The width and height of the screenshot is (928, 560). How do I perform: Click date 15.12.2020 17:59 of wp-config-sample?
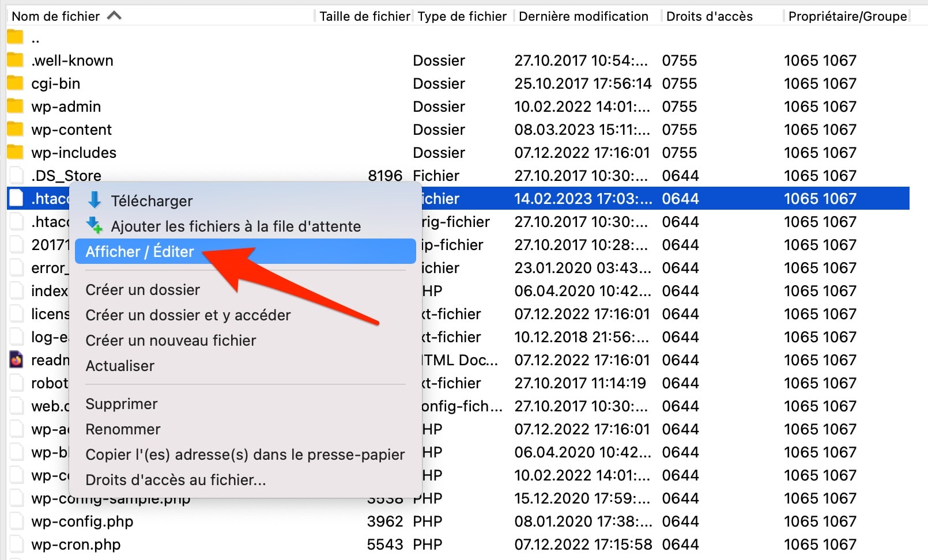click(582, 498)
